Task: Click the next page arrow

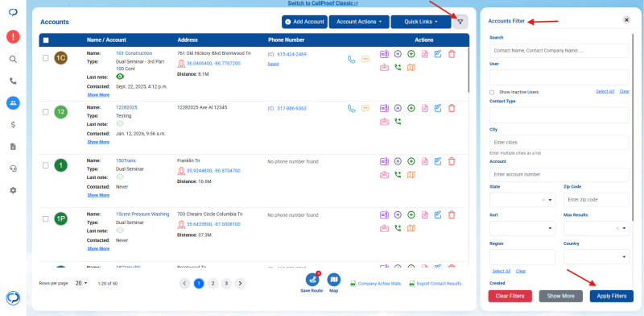Action: [x=240, y=283]
